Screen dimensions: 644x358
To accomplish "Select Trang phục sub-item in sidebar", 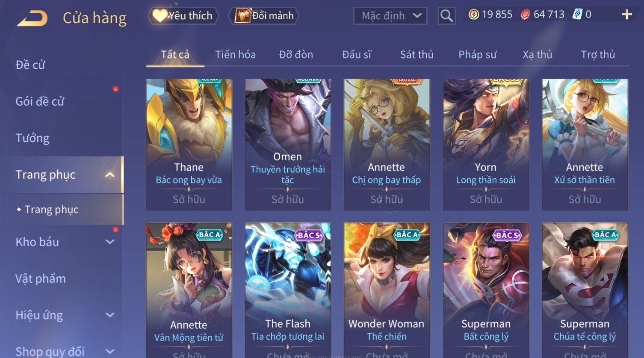I will click(51, 209).
